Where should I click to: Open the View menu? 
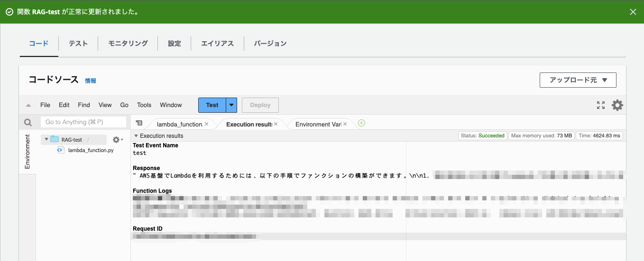click(x=105, y=105)
